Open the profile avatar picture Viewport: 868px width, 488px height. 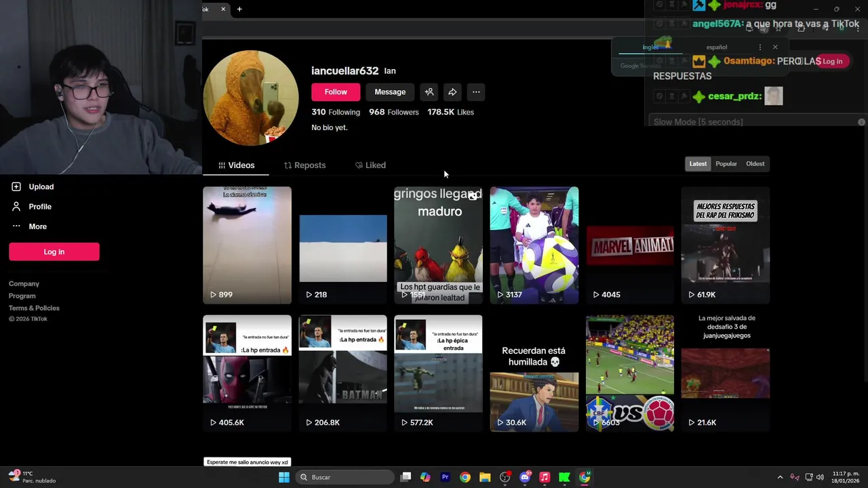pyautogui.click(x=251, y=98)
